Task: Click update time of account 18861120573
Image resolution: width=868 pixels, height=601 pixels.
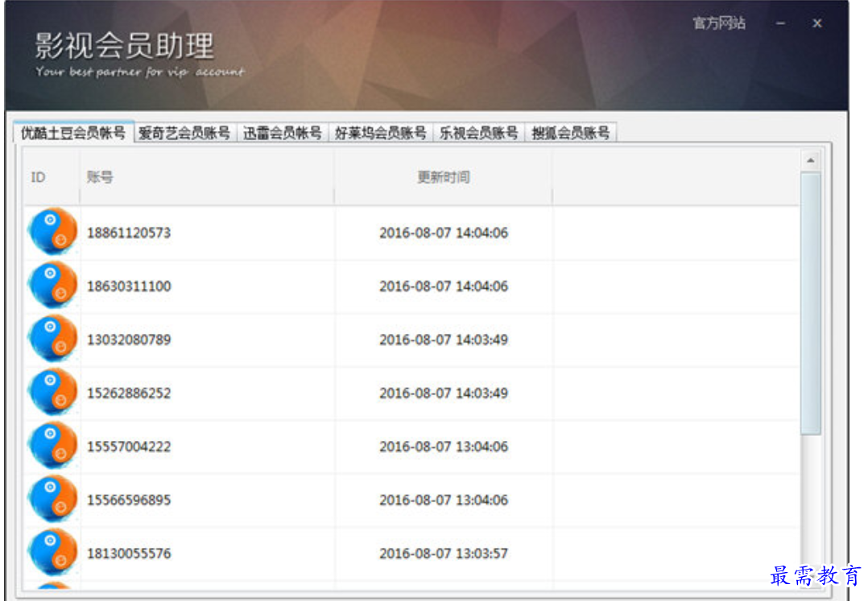Action: (444, 233)
